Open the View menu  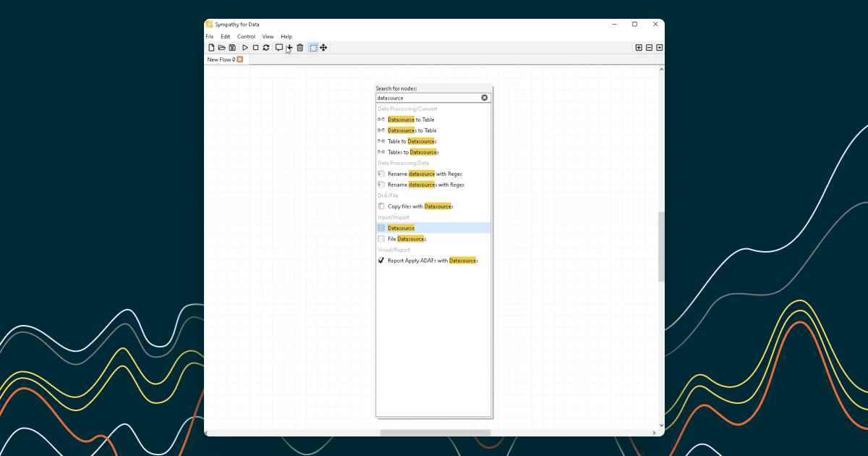pos(268,37)
